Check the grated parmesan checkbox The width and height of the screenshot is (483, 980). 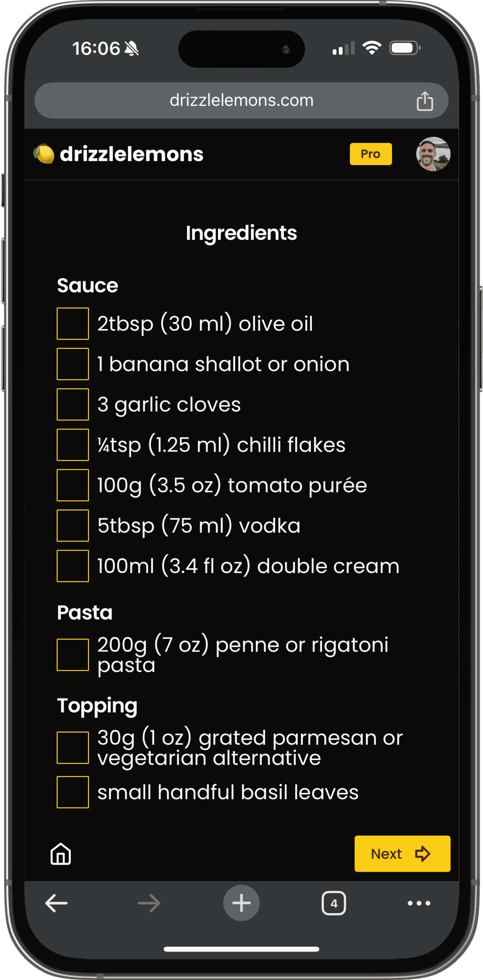(73, 748)
